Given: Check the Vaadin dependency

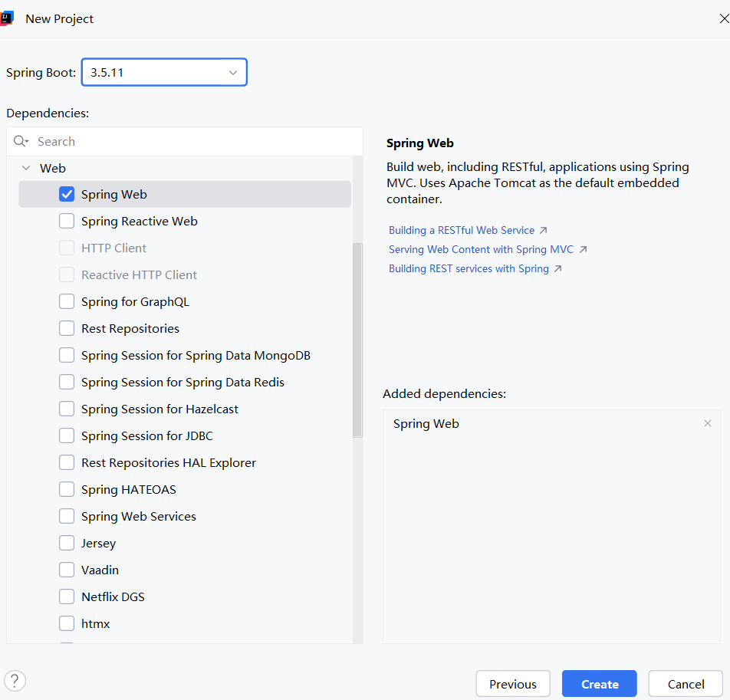Looking at the screenshot, I should click(67, 570).
